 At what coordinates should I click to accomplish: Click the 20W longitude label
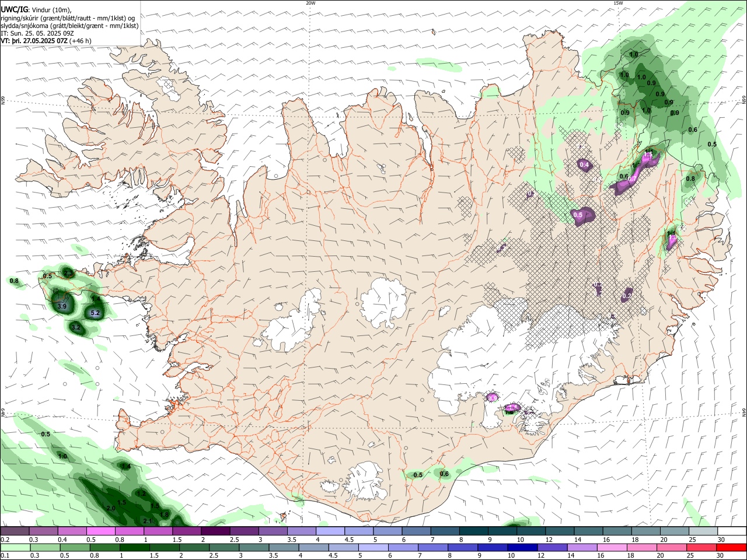[310, 3]
